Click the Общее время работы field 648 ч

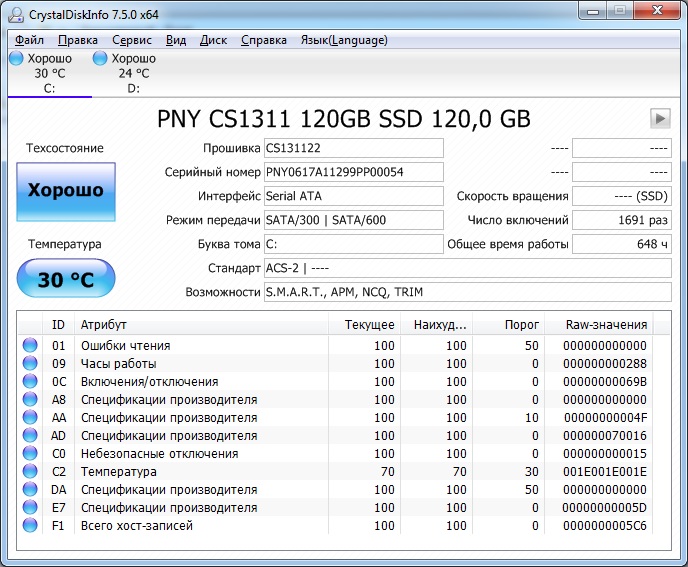(x=622, y=244)
